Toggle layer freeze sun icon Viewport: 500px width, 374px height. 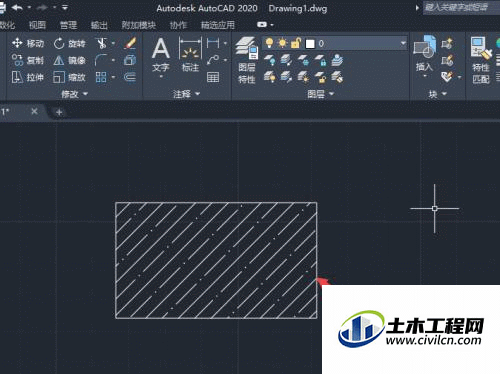(283, 43)
